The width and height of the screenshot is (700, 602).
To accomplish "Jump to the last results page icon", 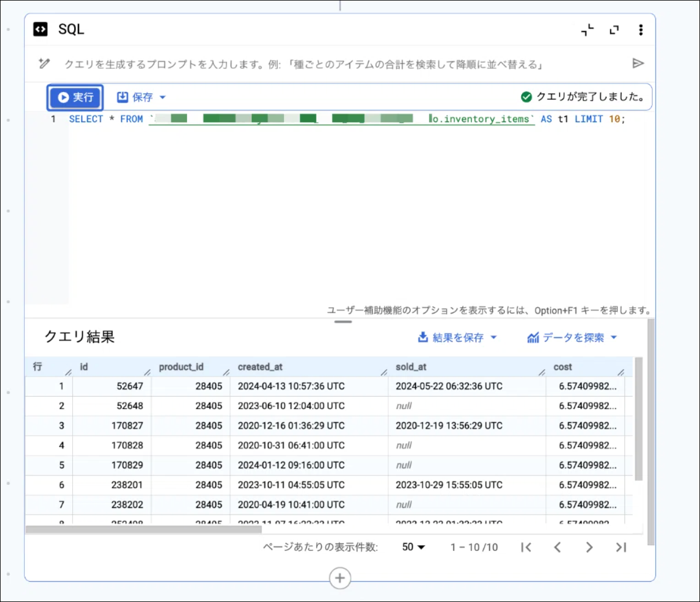I will pos(622,547).
